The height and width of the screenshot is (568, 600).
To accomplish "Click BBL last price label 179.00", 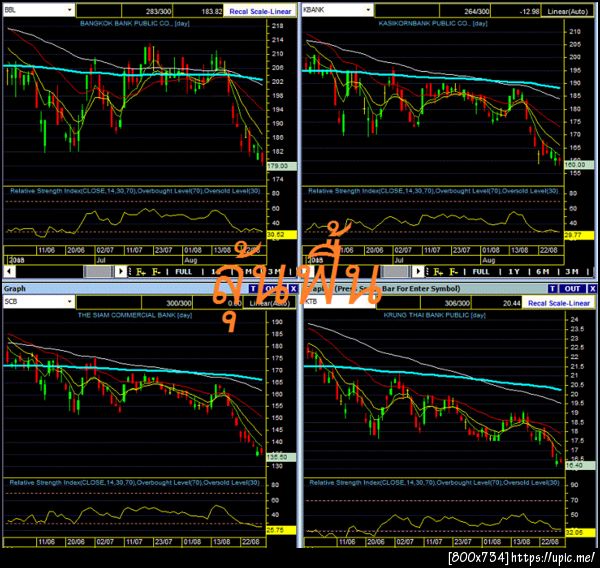I will (282, 166).
